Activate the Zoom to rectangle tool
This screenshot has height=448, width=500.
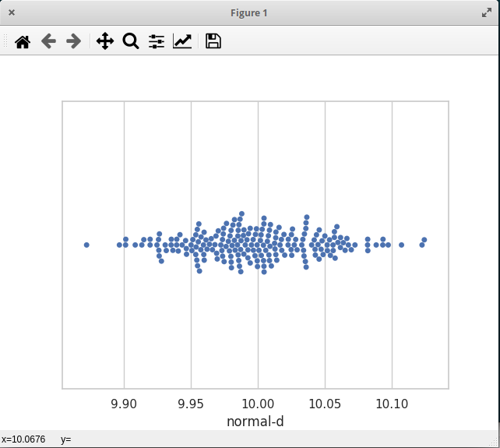131,41
